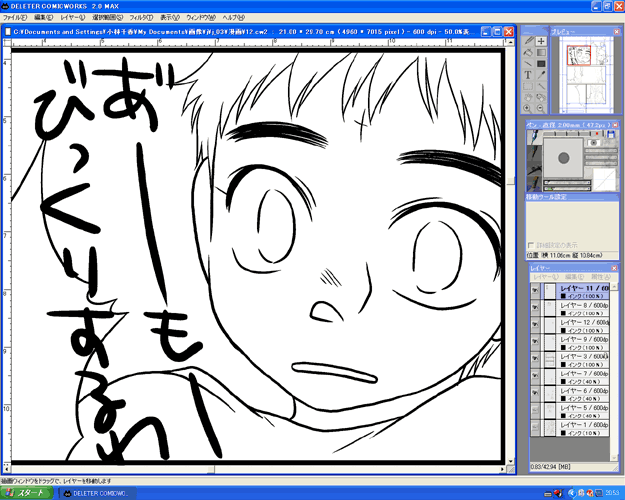
Task: Hide layer 11 via its eye icon
Action: pyautogui.click(x=535, y=291)
